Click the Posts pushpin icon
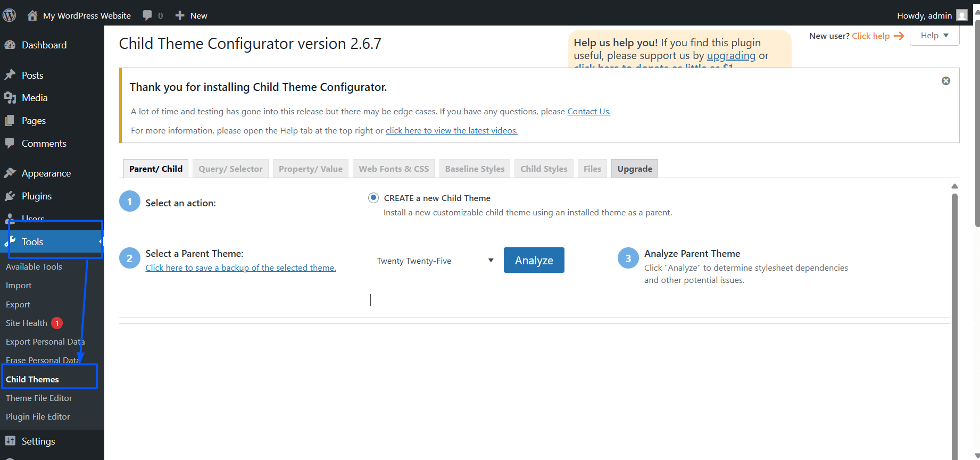 [10, 75]
